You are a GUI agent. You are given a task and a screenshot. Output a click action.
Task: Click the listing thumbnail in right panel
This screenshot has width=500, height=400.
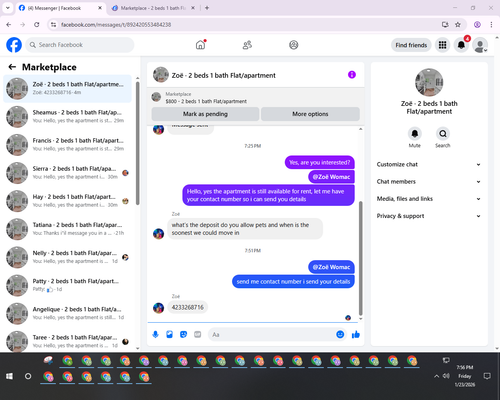coord(429,82)
